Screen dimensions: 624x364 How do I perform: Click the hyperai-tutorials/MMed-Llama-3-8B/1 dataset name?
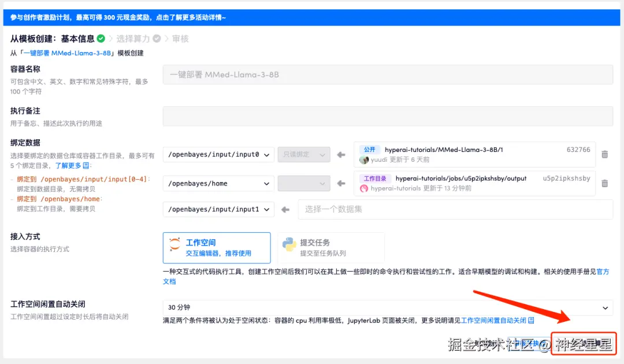(444, 150)
